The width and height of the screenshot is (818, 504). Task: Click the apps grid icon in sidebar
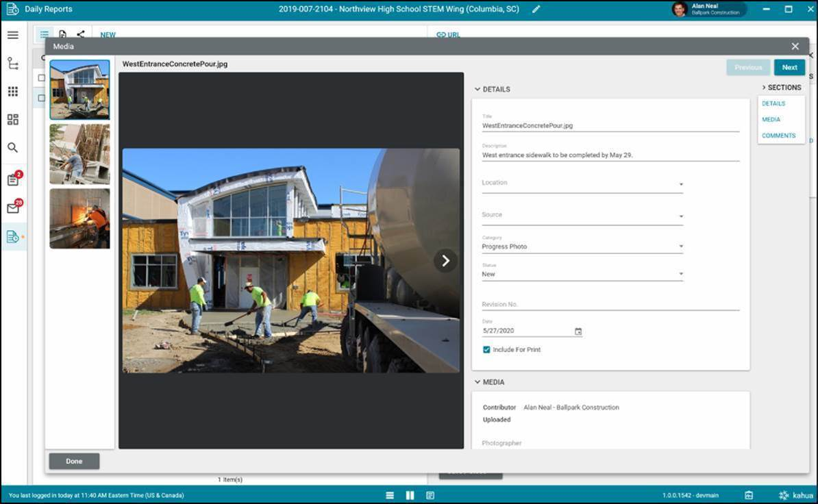point(13,92)
